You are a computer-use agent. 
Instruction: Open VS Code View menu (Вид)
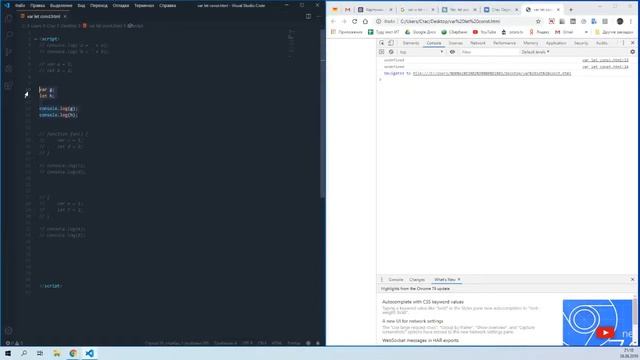click(81, 5)
